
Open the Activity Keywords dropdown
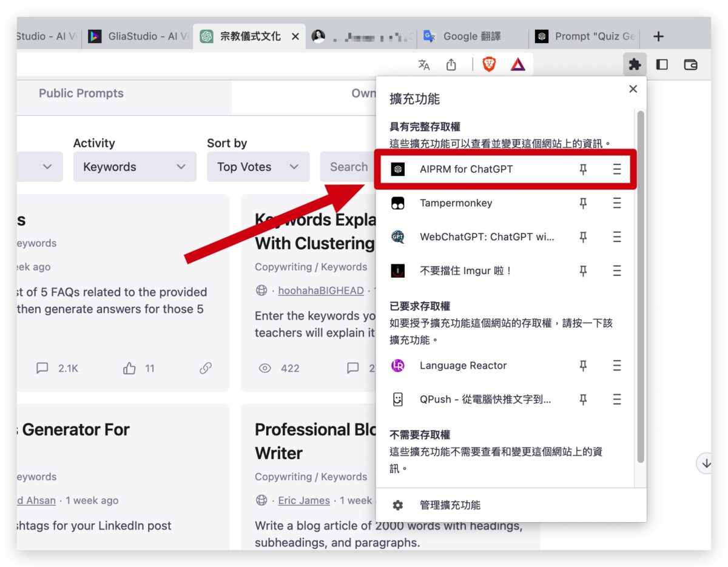click(135, 167)
